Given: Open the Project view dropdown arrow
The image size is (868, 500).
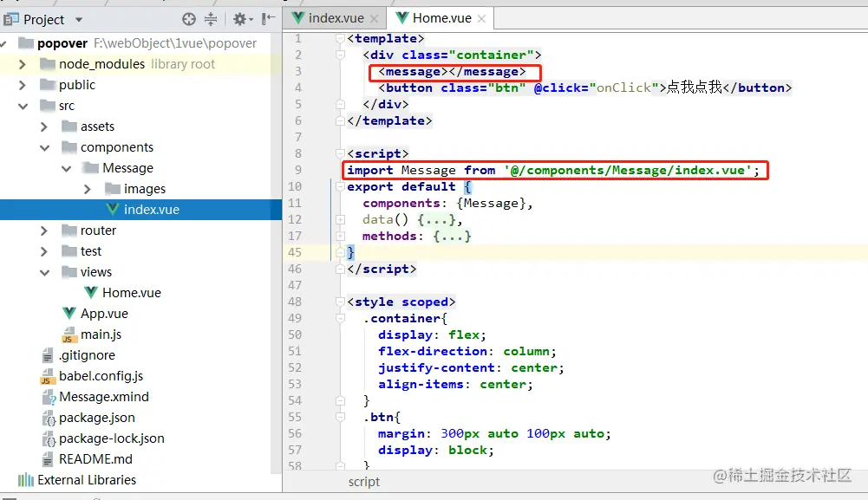Looking at the screenshot, I should tap(79, 20).
